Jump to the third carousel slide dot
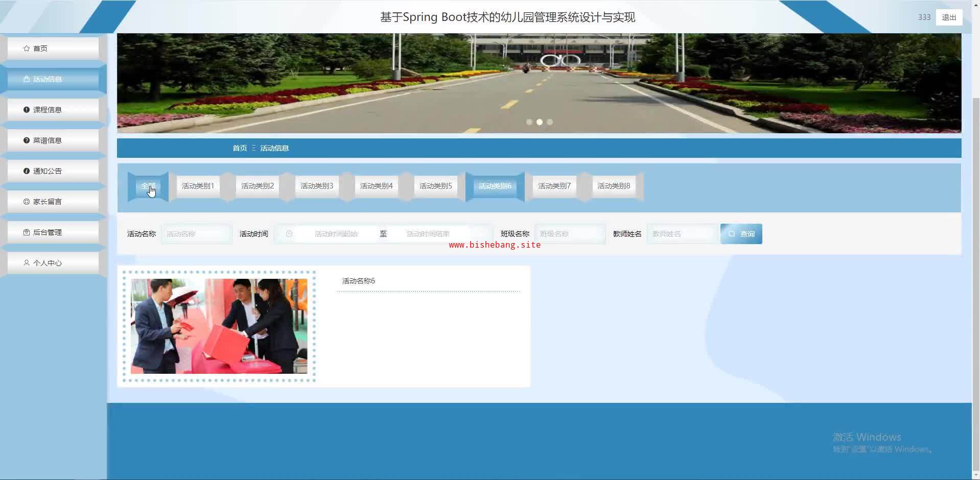The height and width of the screenshot is (480, 980). point(550,122)
